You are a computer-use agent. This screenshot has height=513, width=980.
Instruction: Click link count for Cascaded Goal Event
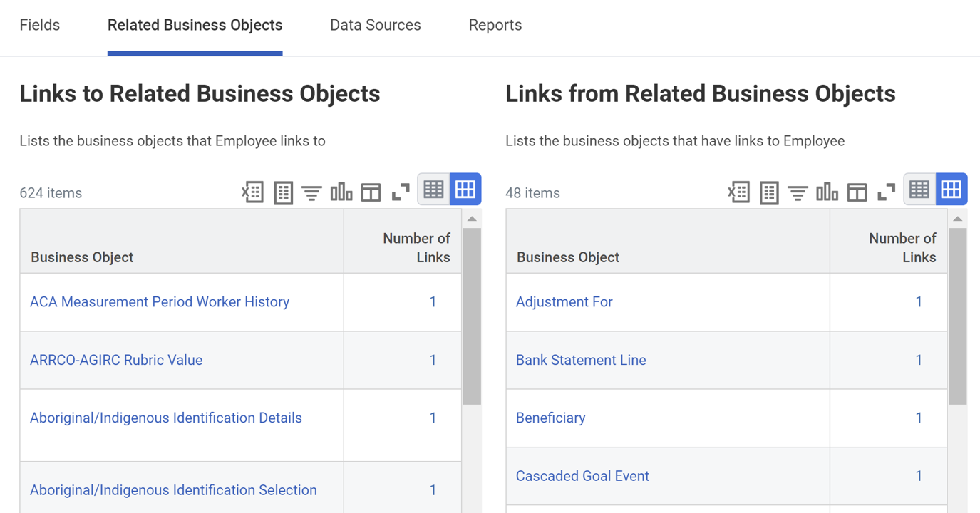pos(919,476)
